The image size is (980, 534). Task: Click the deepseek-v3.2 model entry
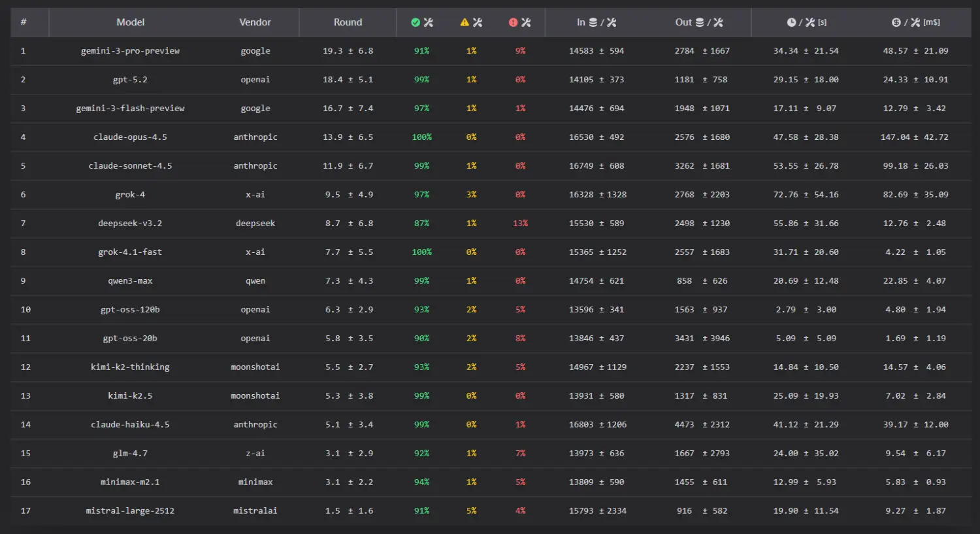pos(130,224)
